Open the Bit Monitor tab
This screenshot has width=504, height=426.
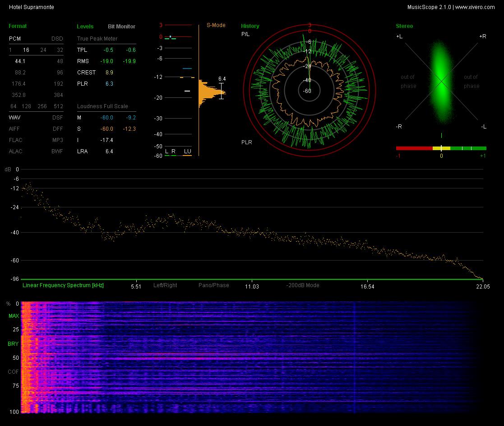[x=121, y=26]
